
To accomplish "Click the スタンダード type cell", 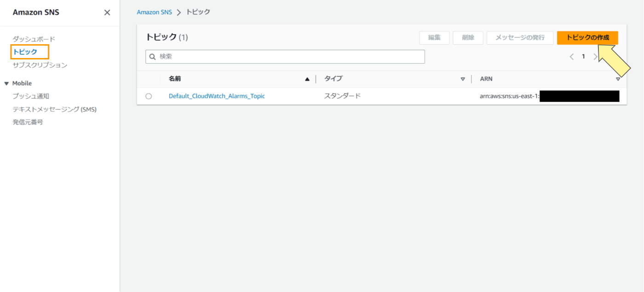I will pyautogui.click(x=342, y=96).
